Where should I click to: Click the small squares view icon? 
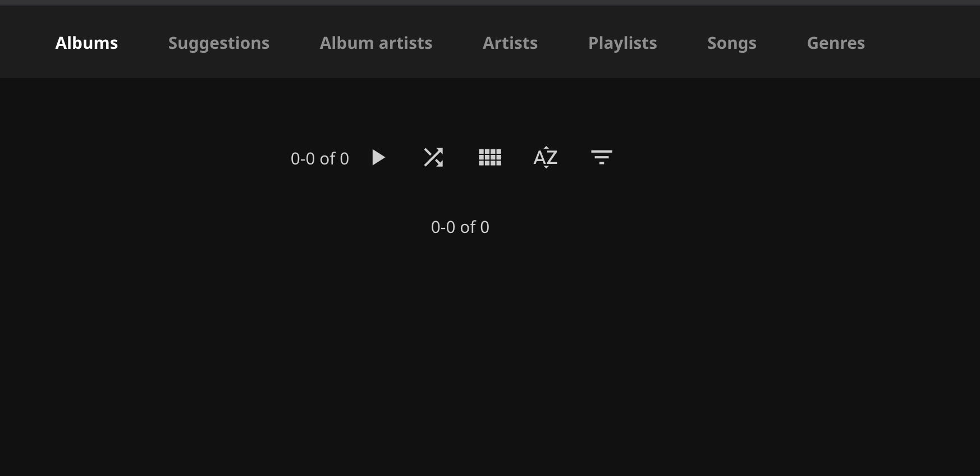(489, 158)
